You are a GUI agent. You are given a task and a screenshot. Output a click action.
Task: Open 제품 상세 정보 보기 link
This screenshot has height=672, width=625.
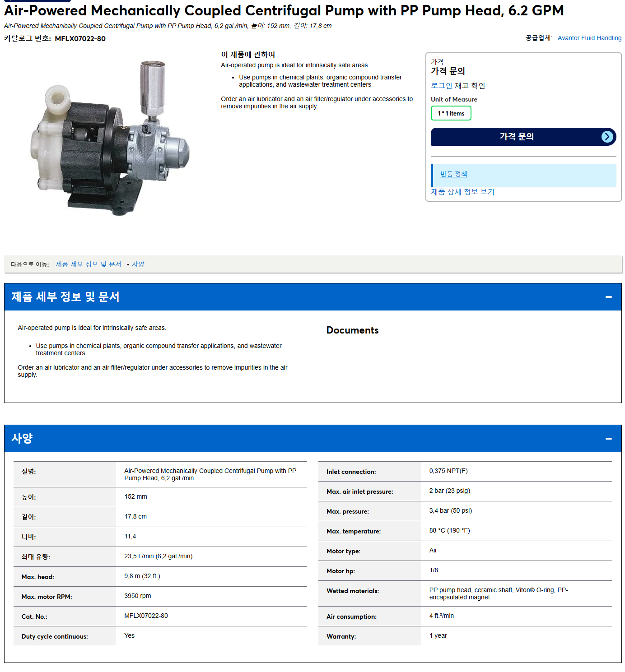pyautogui.click(x=462, y=192)
